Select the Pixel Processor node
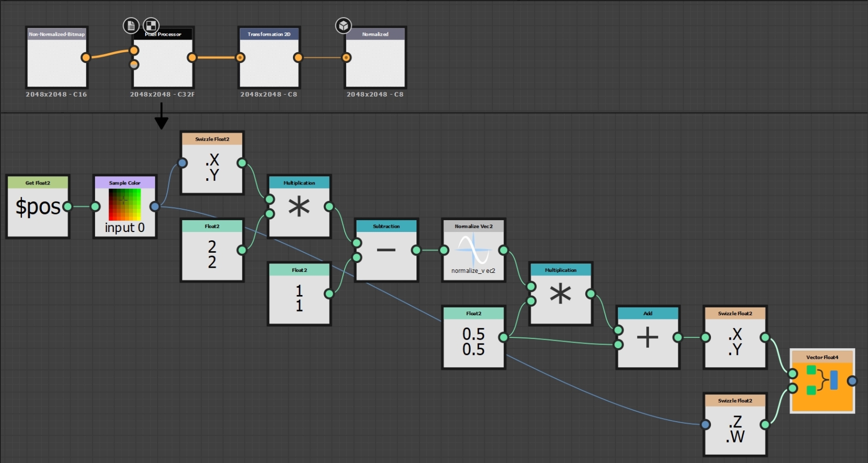 [x=163, y=57]
